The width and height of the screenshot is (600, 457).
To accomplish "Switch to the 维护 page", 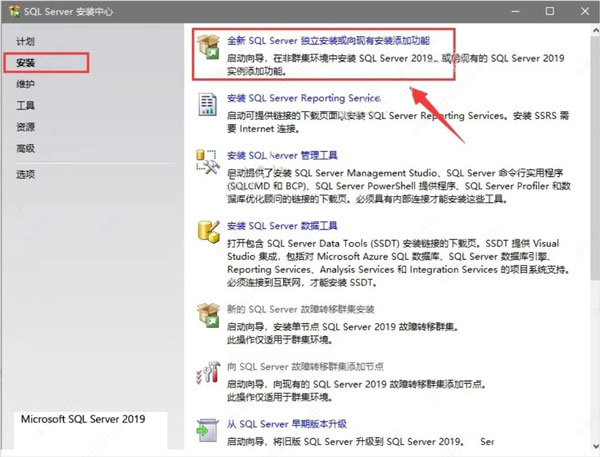I will point(27,84).
